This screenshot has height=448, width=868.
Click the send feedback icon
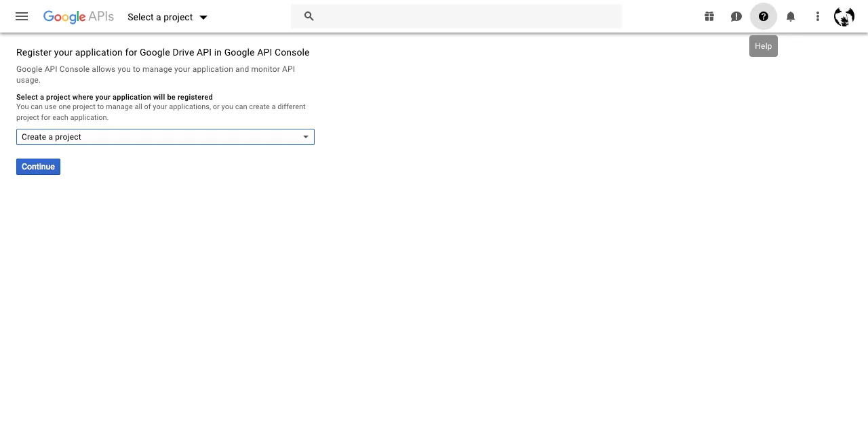[736, 16]
